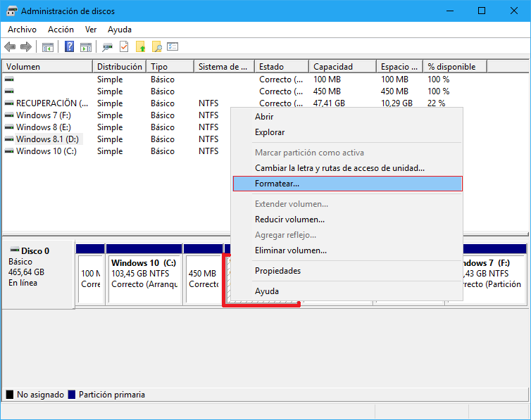531x420 pixels.
Task: Click the checkmark document toolbar icon
Action: tap(124, 46)
